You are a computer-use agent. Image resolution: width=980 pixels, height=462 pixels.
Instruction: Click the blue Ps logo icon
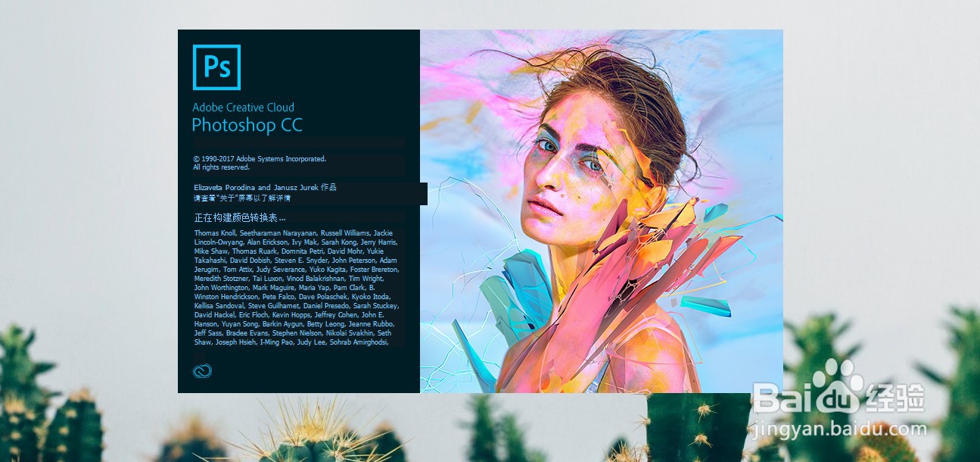(216, 67)
